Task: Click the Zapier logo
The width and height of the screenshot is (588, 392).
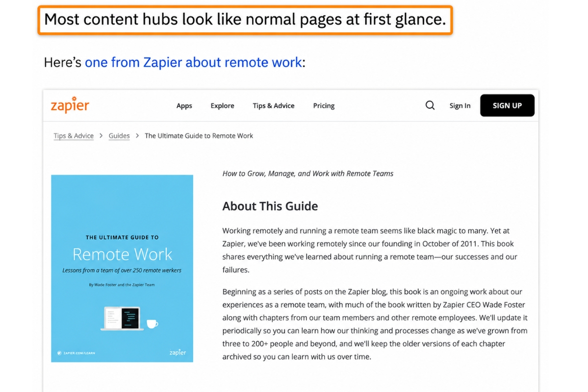Action: (x=70, y=104)
